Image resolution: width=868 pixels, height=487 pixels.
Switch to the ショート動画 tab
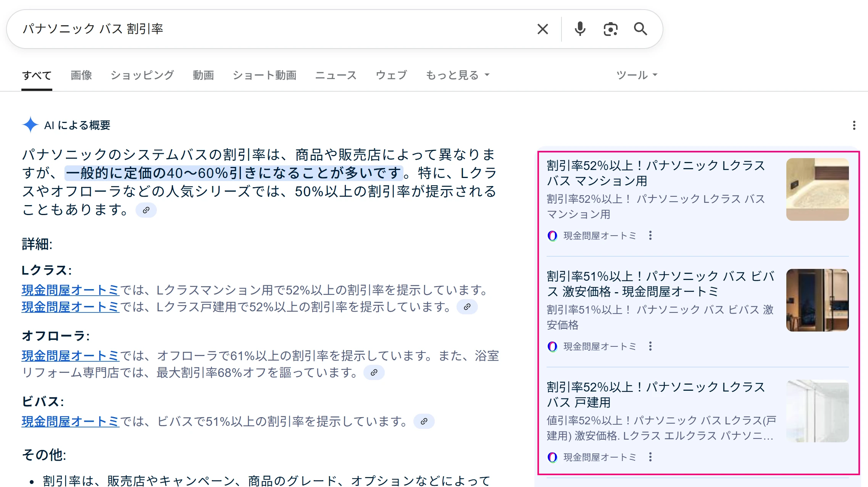tap(265, 75)
